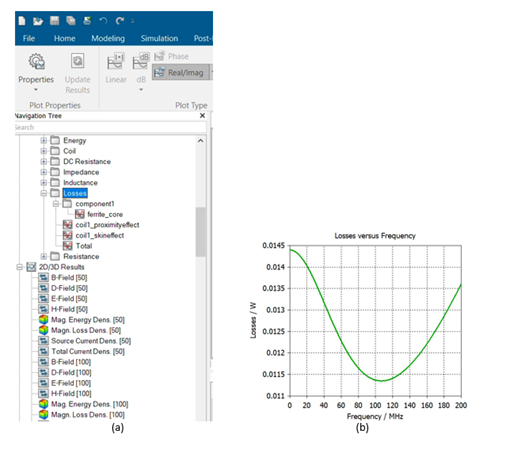Screen dimensions: 525x457
Task: Click the Navigation Tree search field
Action: coord(110,127)
